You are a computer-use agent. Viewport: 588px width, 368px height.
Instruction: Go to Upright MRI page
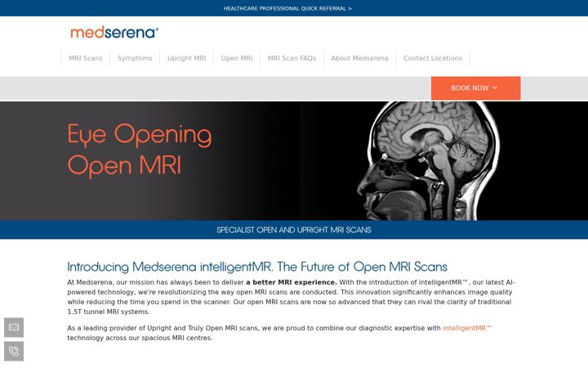pyautogui.click(x=187, y=58)
